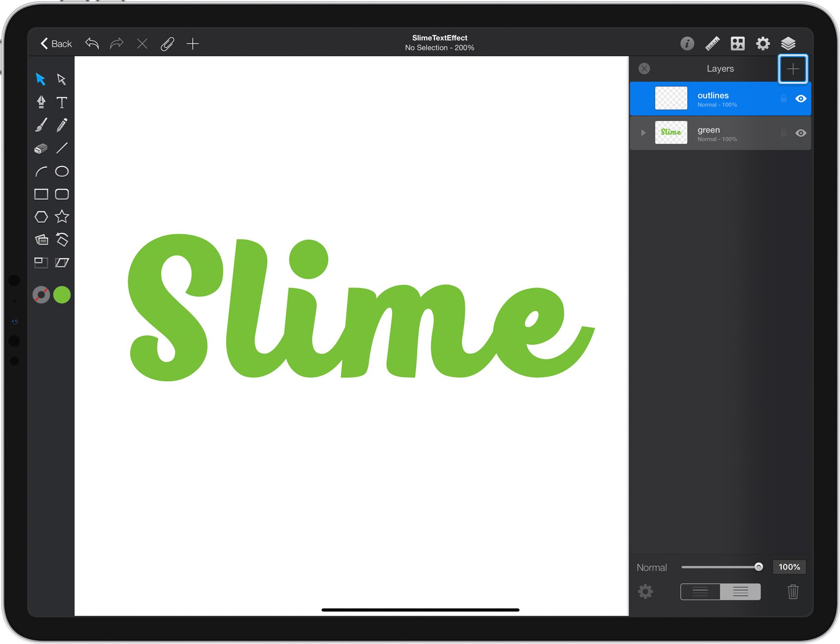Choose the Brush tool
This screenshot has width=840, height=644.
coord(41,125)
